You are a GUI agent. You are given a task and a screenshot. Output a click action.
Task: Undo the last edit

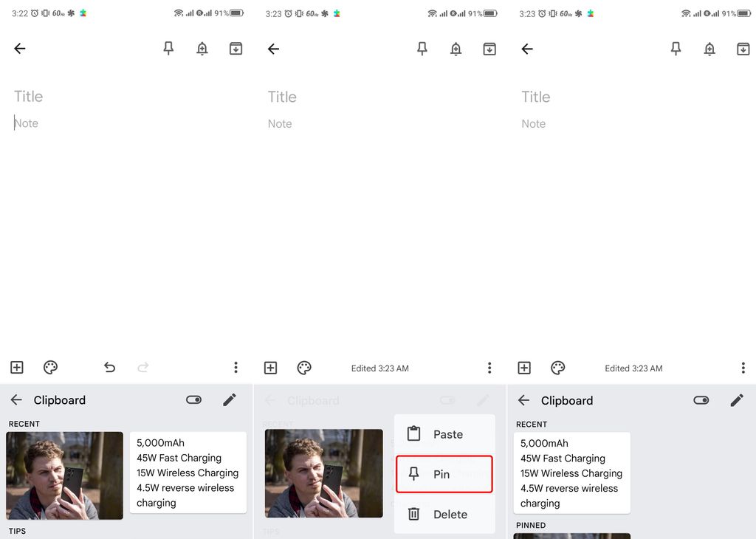click(x=109, y=367)
